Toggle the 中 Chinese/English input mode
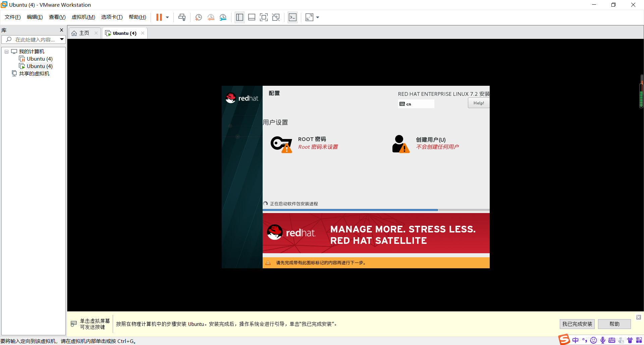 (x=576, y=340)
